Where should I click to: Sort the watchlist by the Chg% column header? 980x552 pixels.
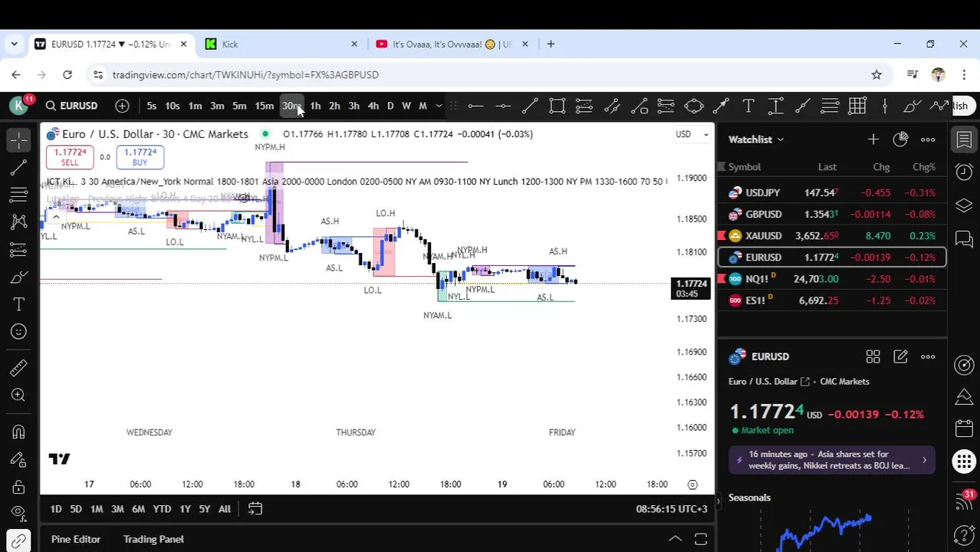click(x=923, y=167)
